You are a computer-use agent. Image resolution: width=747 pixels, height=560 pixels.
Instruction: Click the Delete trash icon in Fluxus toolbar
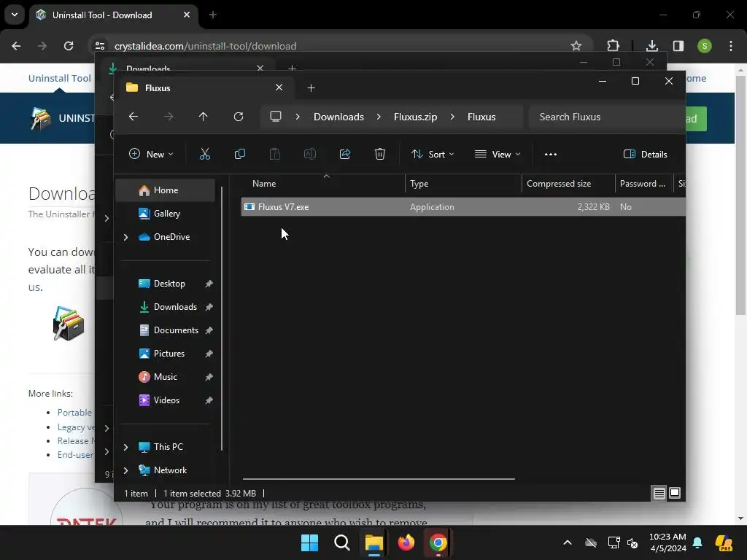pos(379,154)
